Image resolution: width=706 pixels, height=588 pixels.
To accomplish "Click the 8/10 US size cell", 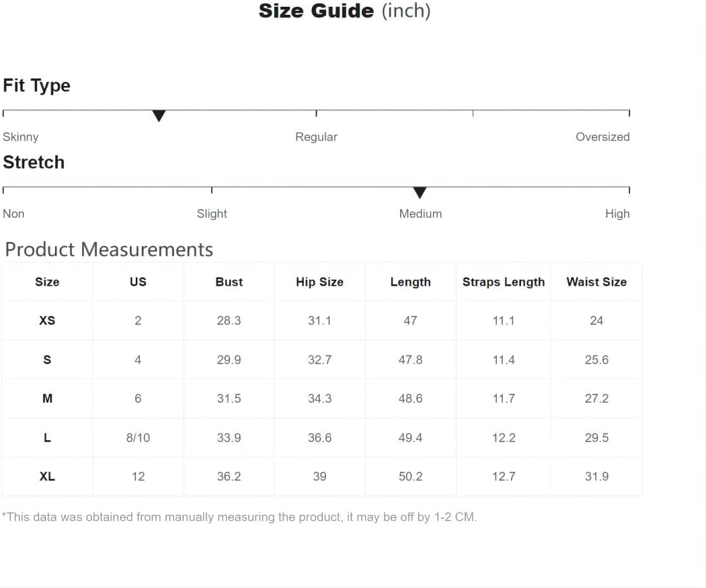I will click(x=138, y=437).
